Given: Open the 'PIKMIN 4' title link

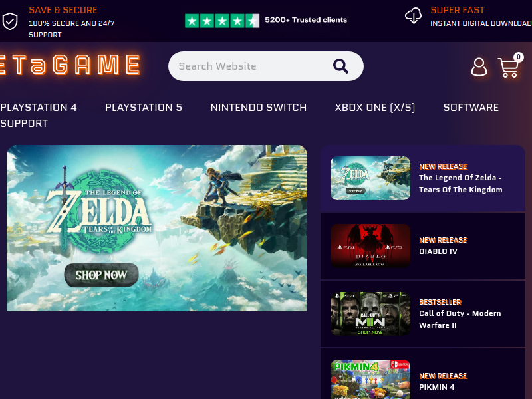Looking at the screenshot, I should tap(436, 387).
